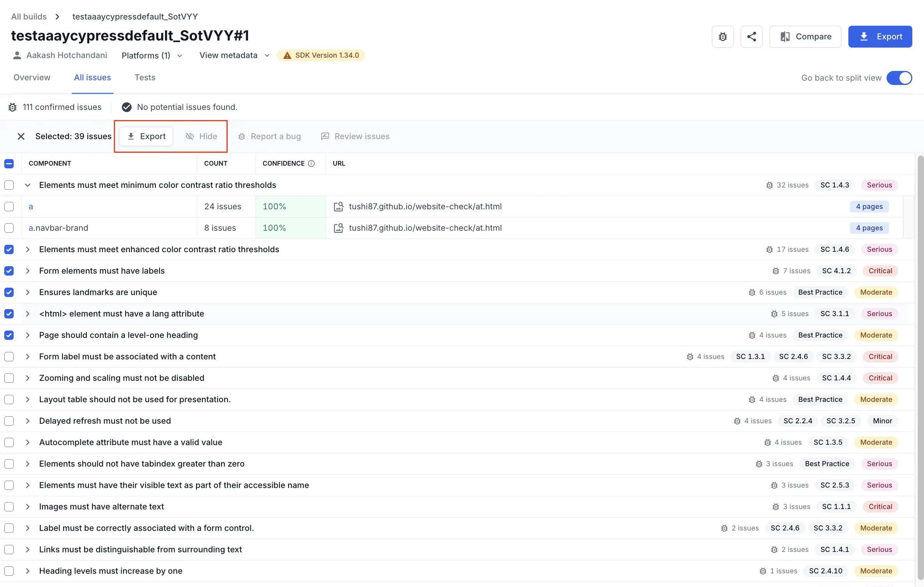The width and height of the screenshot is (924, 587).
Task: Click SDK Version 1.34.0 warning badge
Action: tap(321, 55)
